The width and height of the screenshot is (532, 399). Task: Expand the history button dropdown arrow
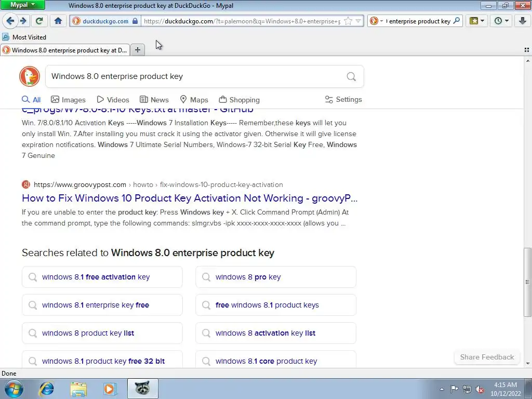pos(507,21)
